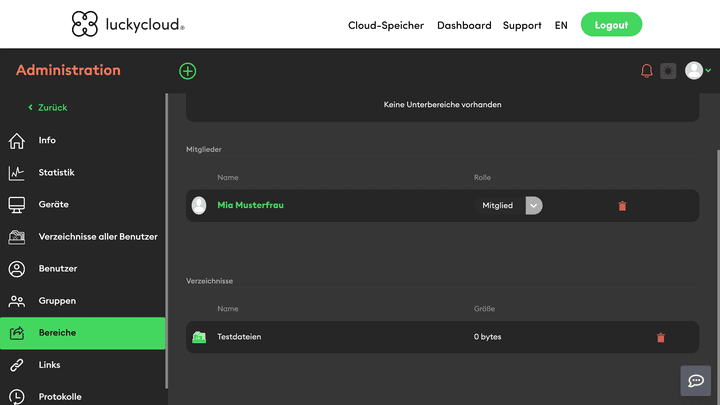Open Geräte in the sidebar

(x=53, y=205)
